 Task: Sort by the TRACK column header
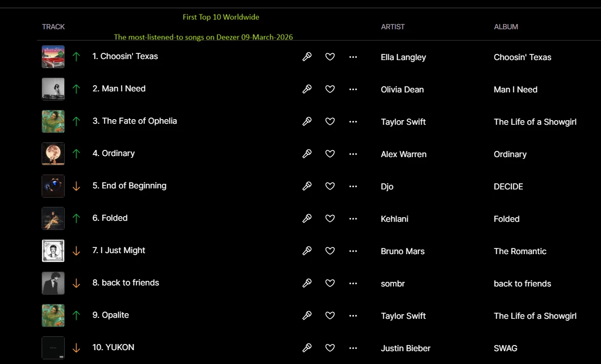[53, 27]
